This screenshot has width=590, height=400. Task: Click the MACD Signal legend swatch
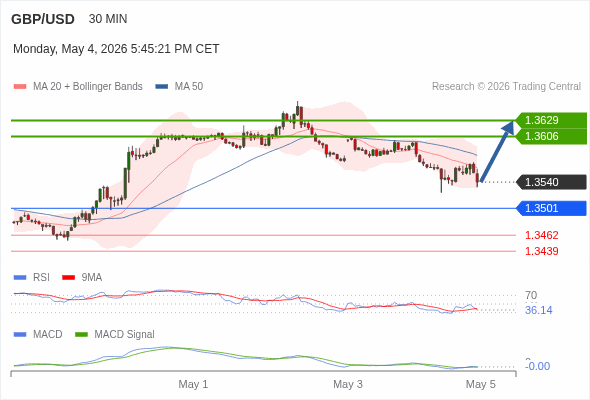(x=81, y=335)
